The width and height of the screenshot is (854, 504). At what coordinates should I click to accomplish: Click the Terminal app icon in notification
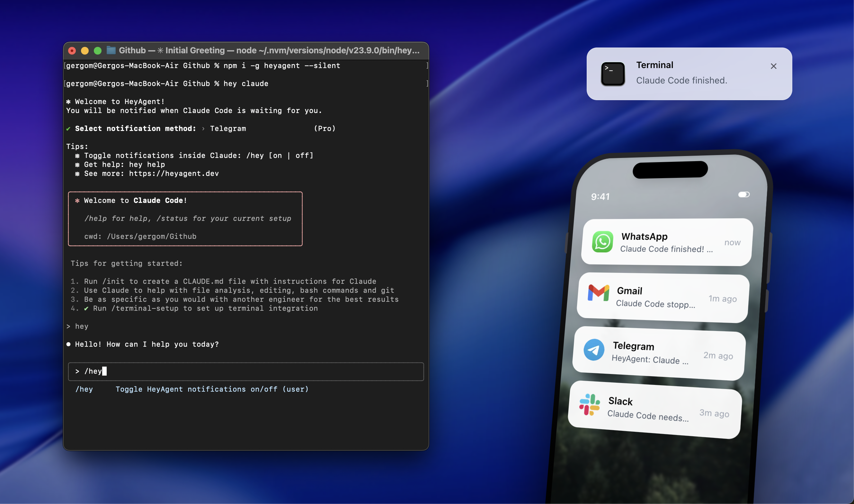(x=612, y=74)
